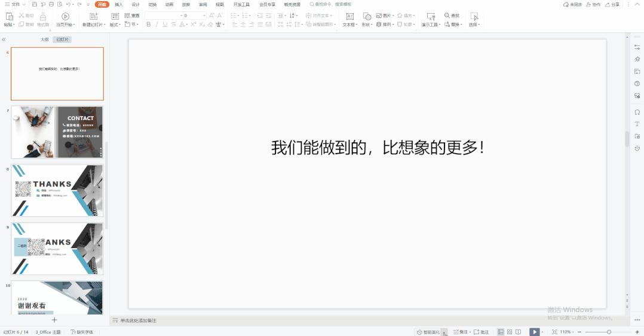Collapse the slide panel with double-chevron

4,39
